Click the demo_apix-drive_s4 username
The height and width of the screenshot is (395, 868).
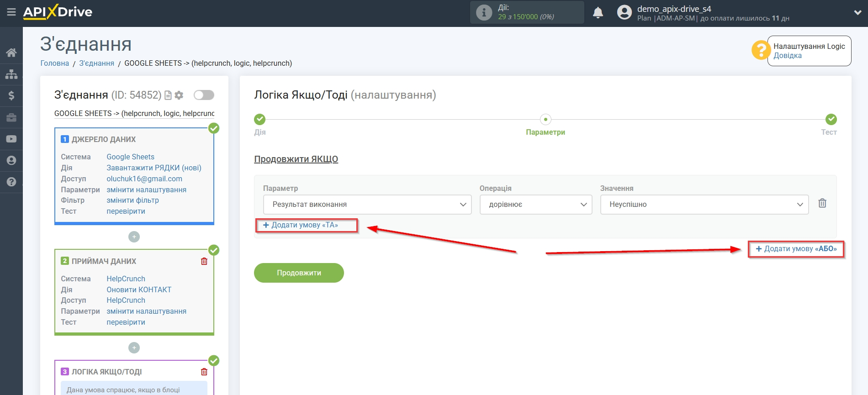pyautogui.click(x=674, y=9)
